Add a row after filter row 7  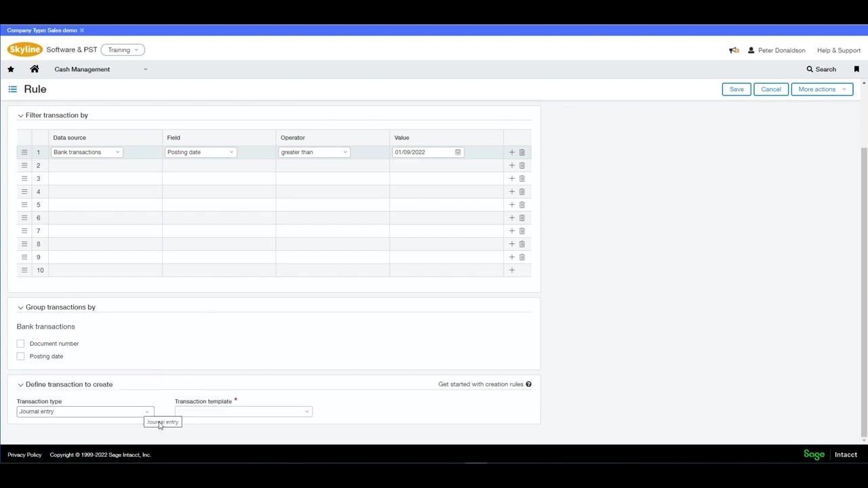(512, 231)
